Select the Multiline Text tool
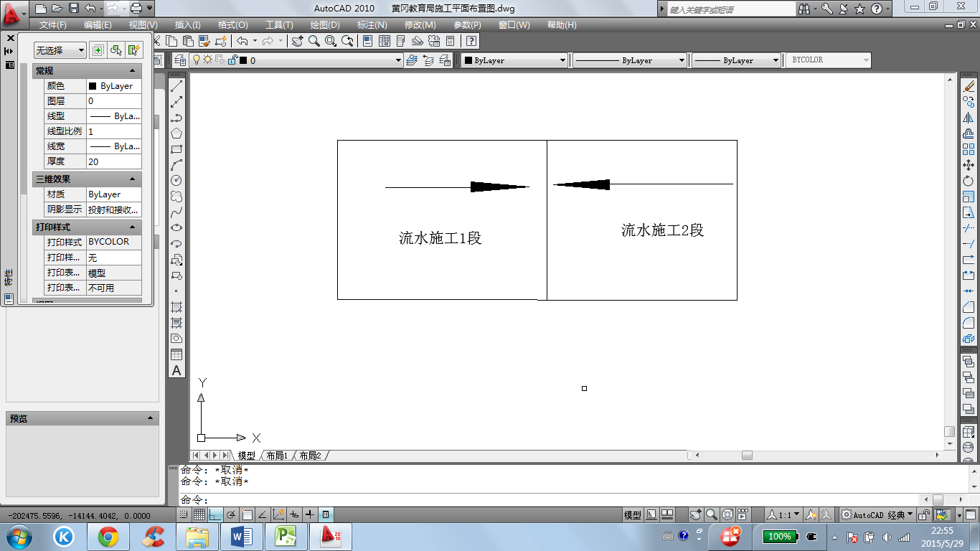Image resolution: width=980 pixels, height=551 pixels. (176, 370)
